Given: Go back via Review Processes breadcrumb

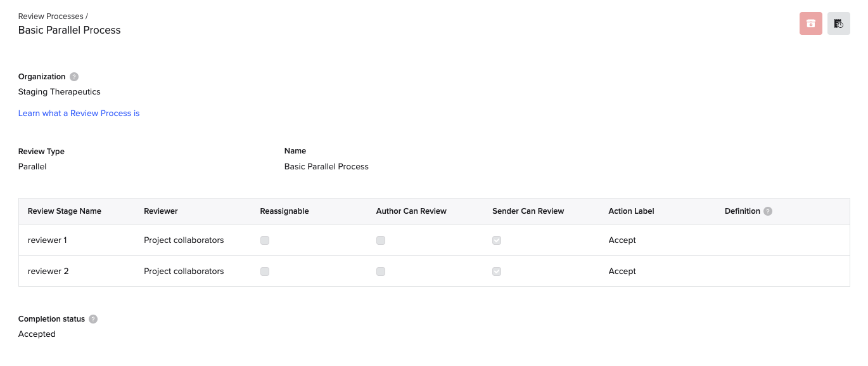Looking at the screenshot, I should [51, 16].
